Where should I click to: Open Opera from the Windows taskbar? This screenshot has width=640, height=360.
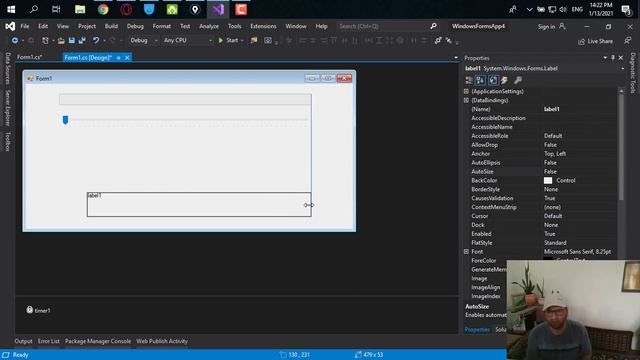click(126, 9)
